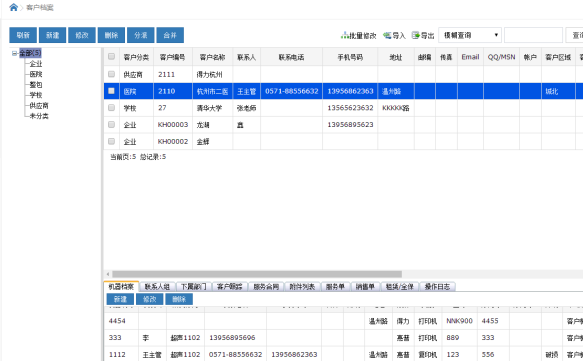
Task: Open the 客户跟踪 tab
Action: (x=229, y=286)
